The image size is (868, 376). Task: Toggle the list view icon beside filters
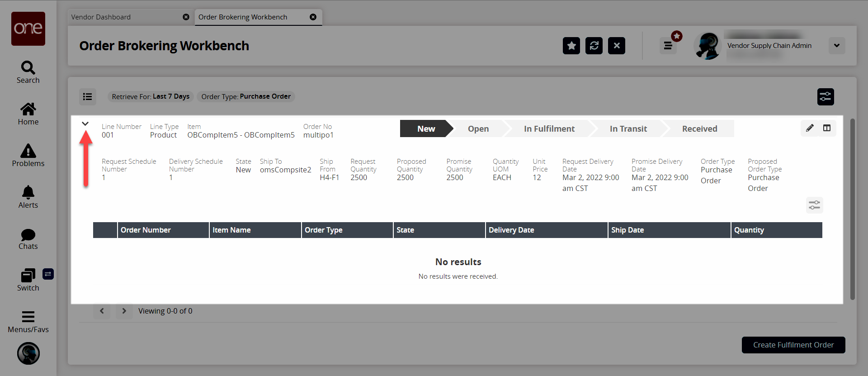pyautogui.click(x=88, y=96)
